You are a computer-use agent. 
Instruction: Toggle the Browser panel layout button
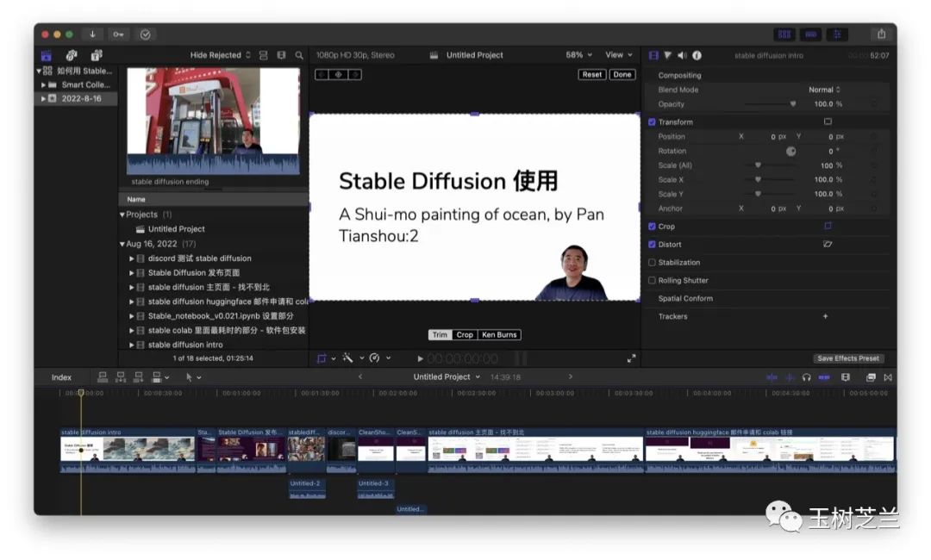click(784, 34)
